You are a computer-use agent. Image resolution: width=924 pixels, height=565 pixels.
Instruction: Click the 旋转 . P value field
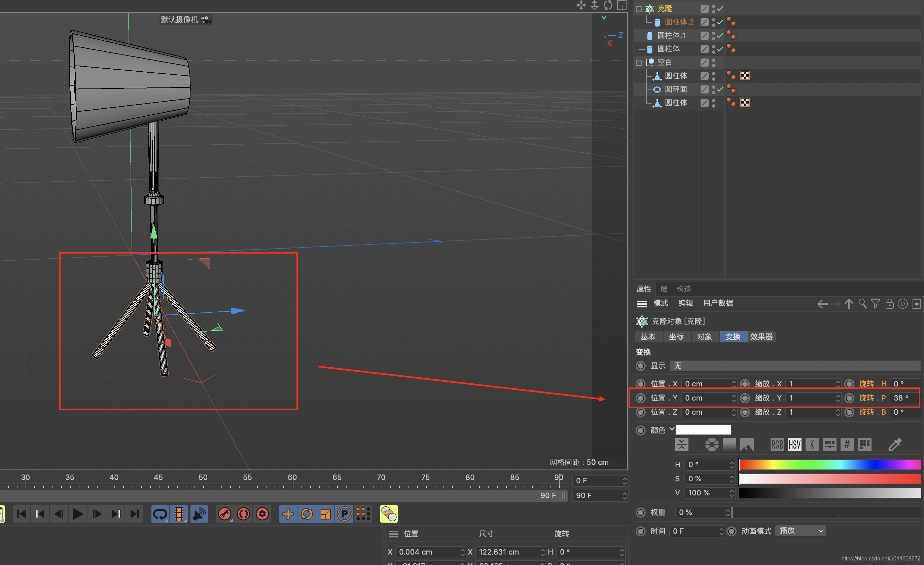[x=904, y=398]
